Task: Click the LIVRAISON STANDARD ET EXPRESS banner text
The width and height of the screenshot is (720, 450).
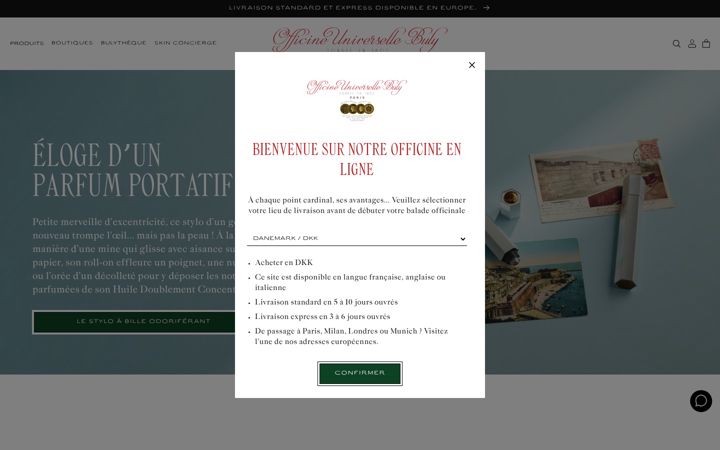Action: (x=353, y=8)
